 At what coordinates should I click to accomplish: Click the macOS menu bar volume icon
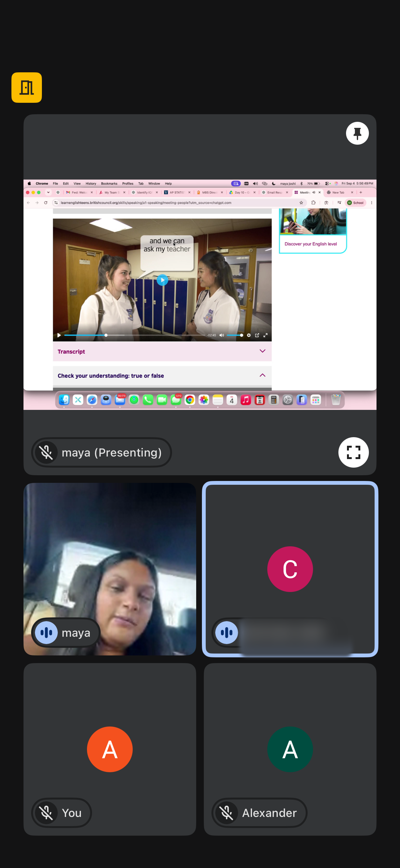click(255, 184)
